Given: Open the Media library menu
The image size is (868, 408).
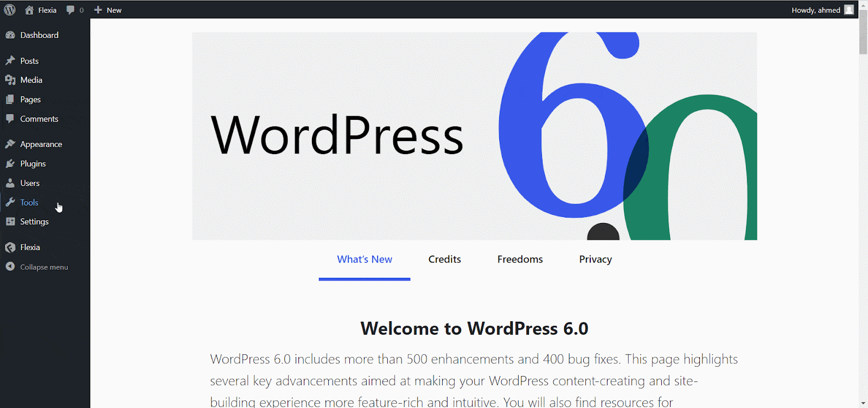Looking at the screenshot, I should coord(31,80).
